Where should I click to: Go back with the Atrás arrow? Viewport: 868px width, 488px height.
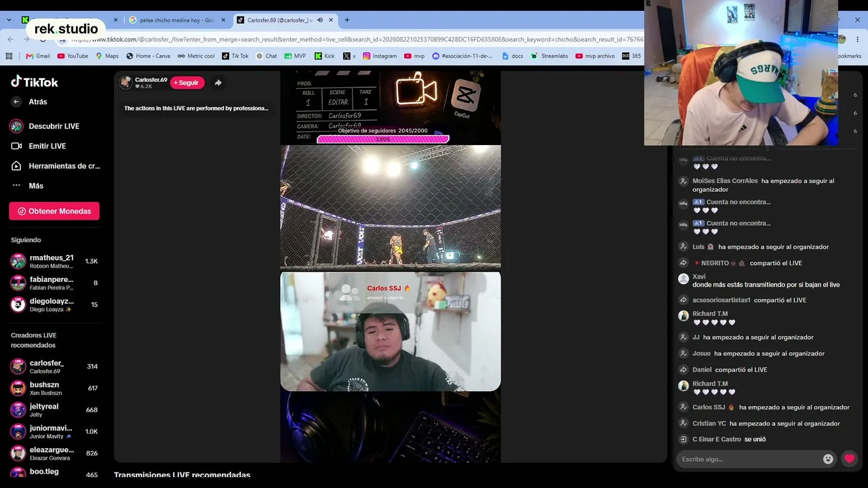pos(16,102)
